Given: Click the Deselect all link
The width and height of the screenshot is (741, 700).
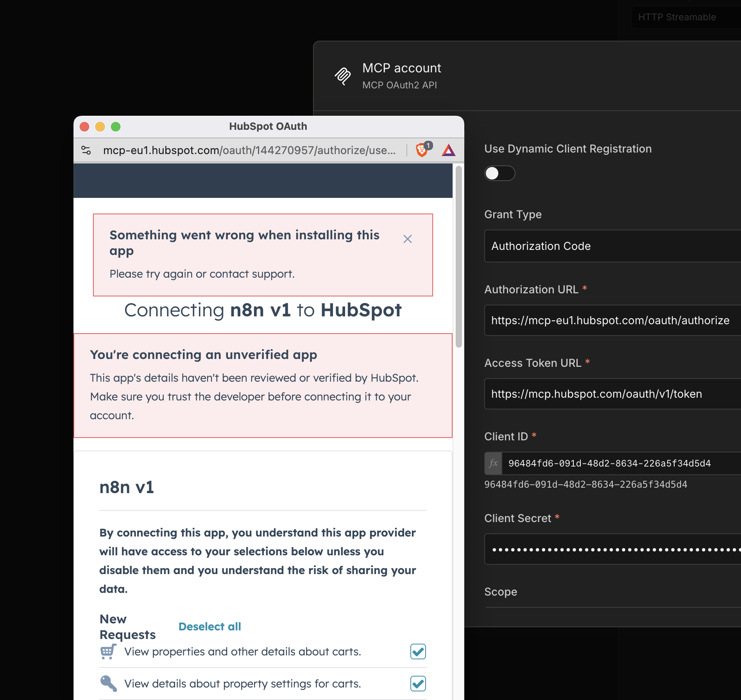Looking at the screenshot, I should point(209,626).
